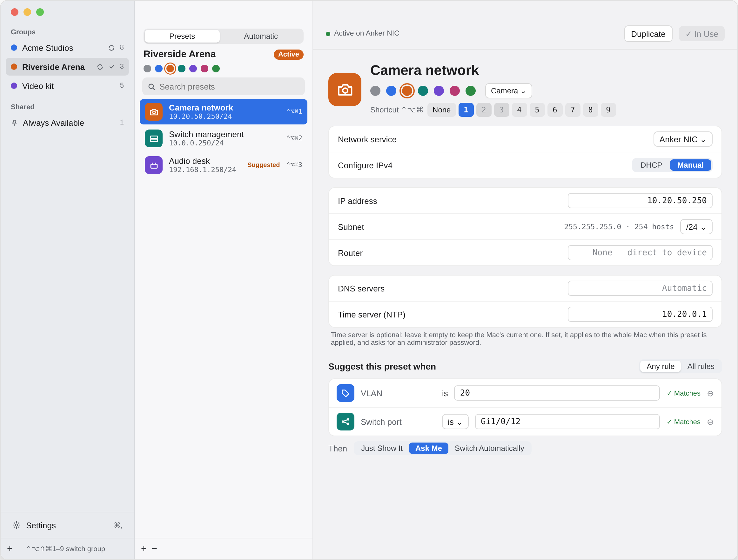This screenshot has height=560, width=738.
Task: Choose Any rule matching mode
Action: [x=660, y=366]
